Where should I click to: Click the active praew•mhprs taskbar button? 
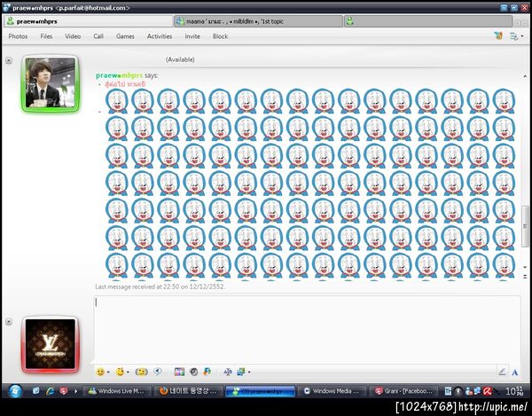[261, 391]
